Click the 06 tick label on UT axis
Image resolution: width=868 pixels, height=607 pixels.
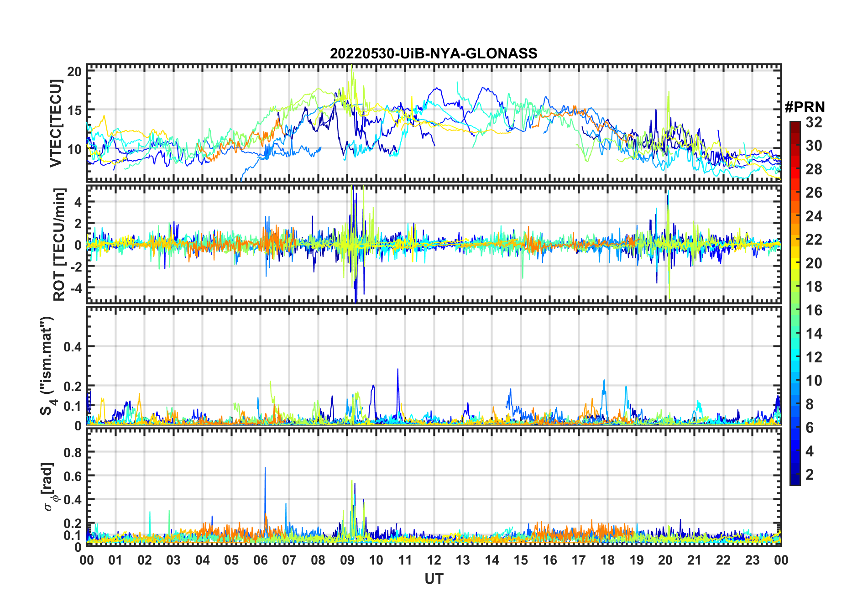(x=260, y=560)
